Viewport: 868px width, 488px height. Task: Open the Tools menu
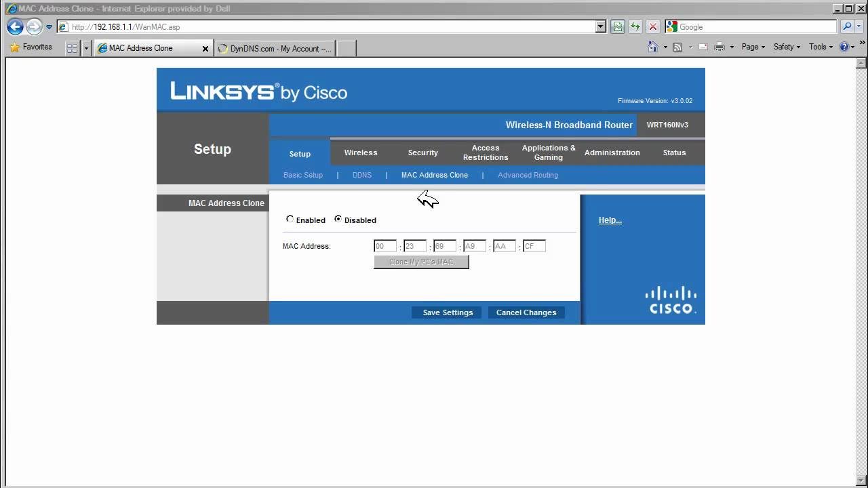tap(821, 47)
